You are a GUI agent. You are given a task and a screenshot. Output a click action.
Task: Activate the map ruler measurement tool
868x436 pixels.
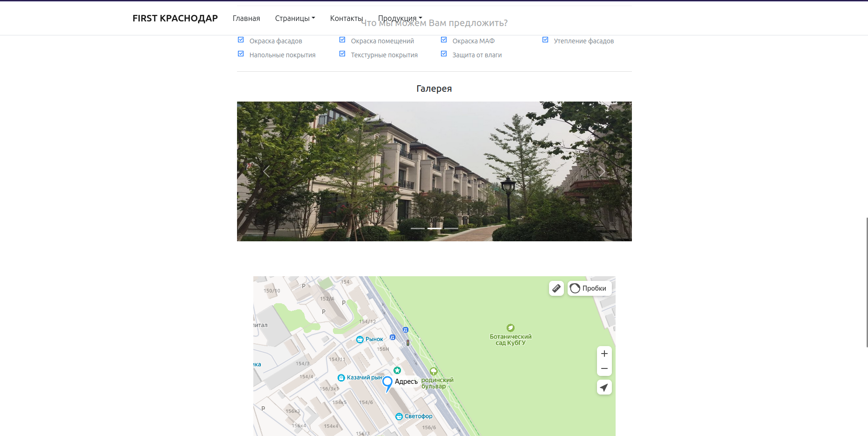[556, 288]
